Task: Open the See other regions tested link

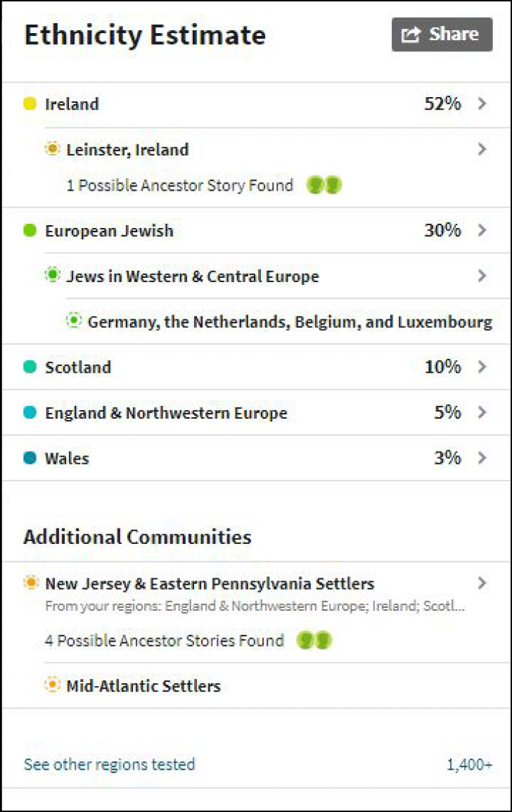Action: [110, 764]
